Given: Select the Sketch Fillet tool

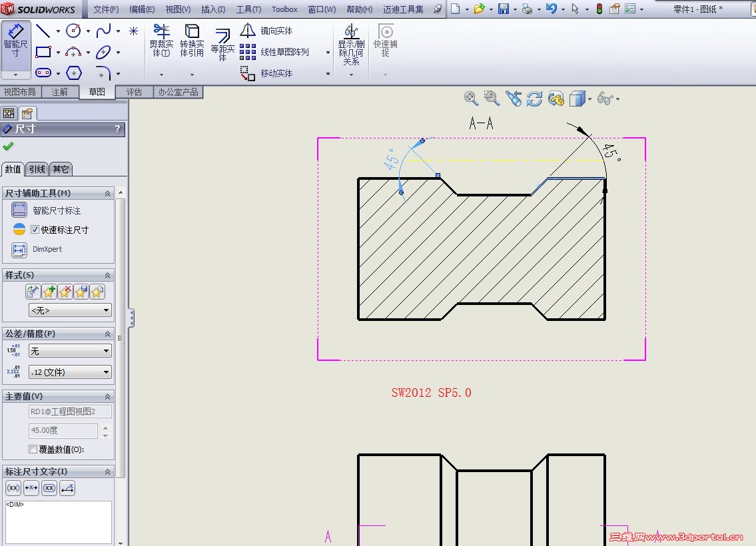Looking at the screenshot, I should [103, 73].
